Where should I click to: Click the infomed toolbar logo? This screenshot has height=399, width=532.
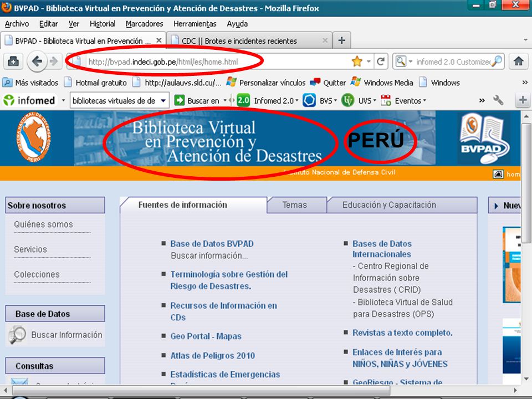pos(29,100)
